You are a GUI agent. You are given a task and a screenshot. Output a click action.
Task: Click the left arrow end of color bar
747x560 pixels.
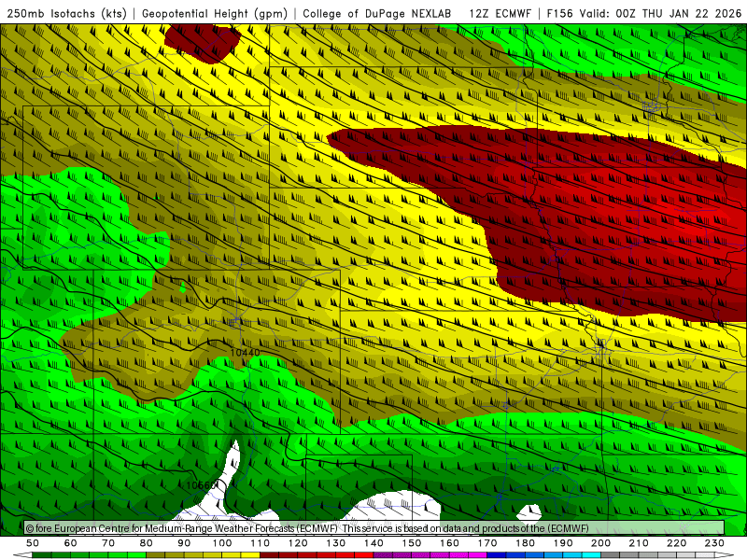[21, 555]
